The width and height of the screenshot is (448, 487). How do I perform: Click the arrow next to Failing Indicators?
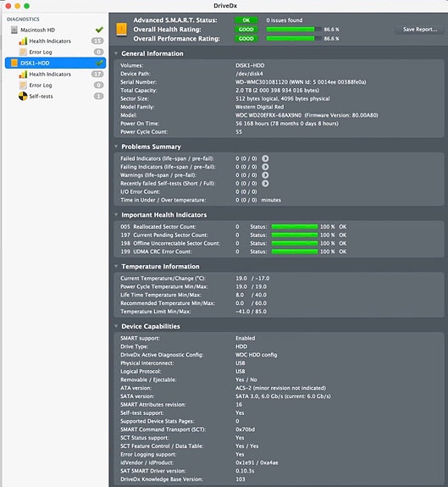point(265,167)
